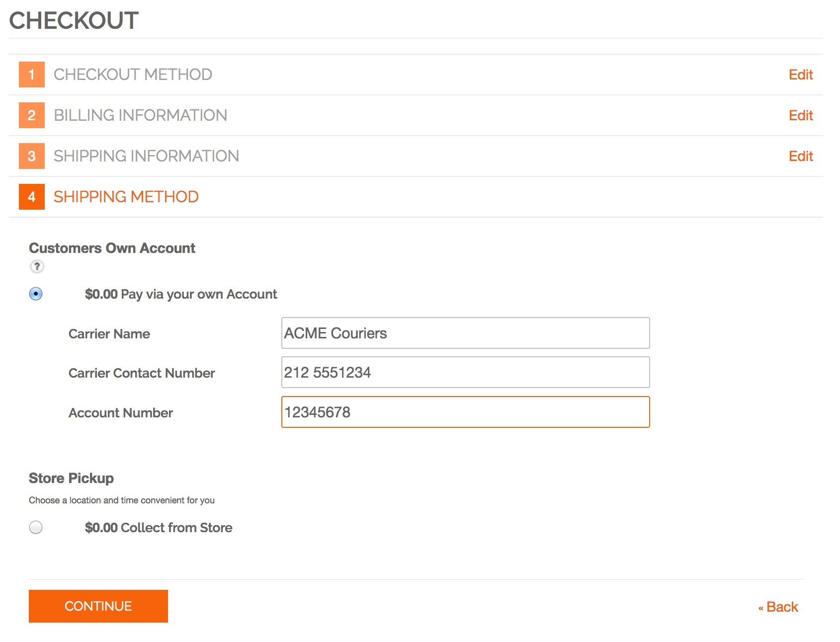Click the help question mark icon

(37, 267)
